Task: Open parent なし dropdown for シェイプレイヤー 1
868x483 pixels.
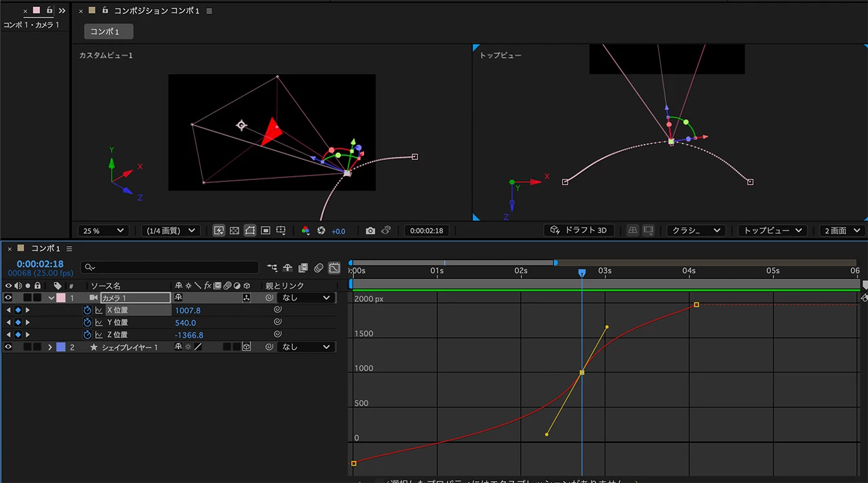Action: coord(306,347)
